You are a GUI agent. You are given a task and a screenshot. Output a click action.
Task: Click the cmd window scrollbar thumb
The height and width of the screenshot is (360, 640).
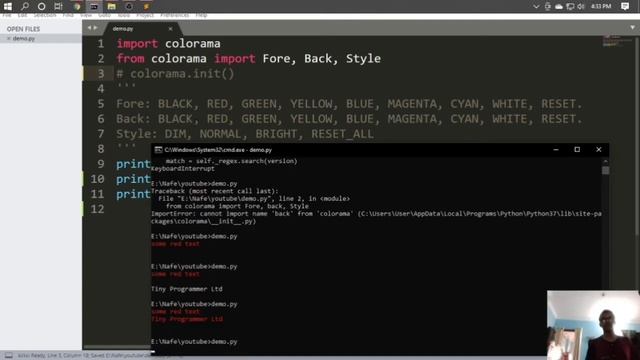coord(605,170)
